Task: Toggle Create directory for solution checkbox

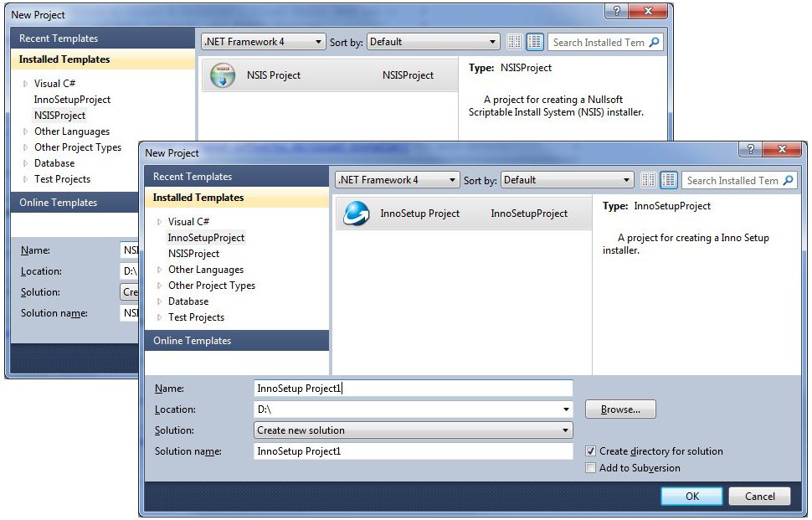Action: click(590, 451)
